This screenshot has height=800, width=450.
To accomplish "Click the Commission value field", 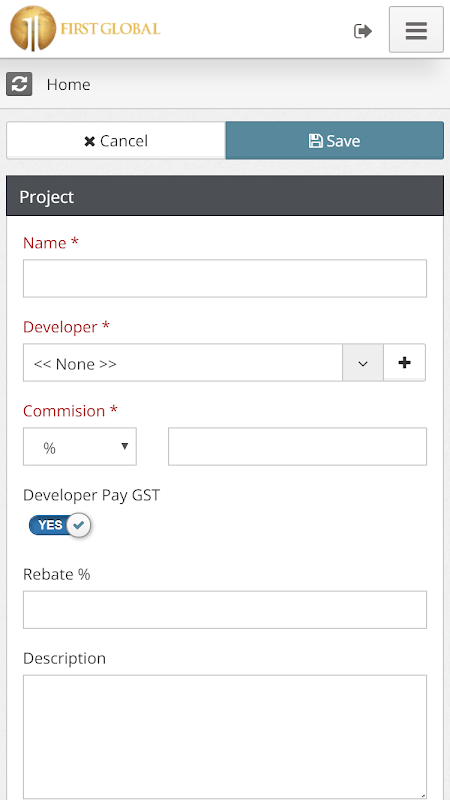I will pyautogui.click(x=297, y=446).
